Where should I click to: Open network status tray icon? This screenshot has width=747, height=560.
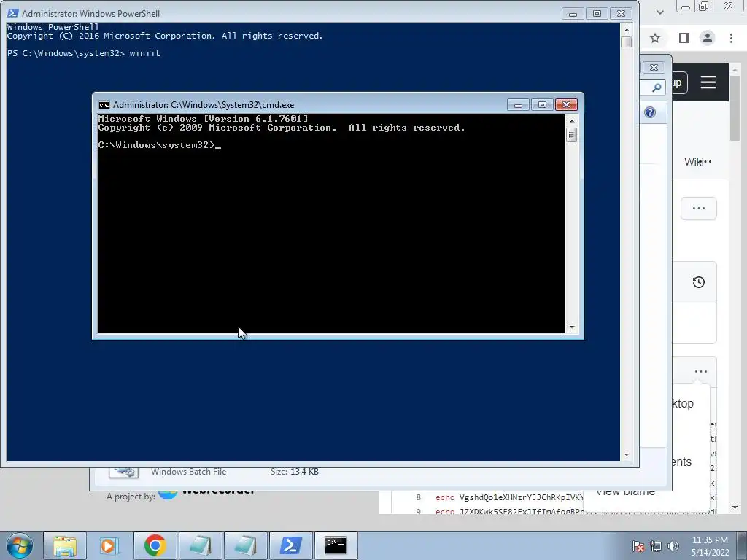coord(656,546)
